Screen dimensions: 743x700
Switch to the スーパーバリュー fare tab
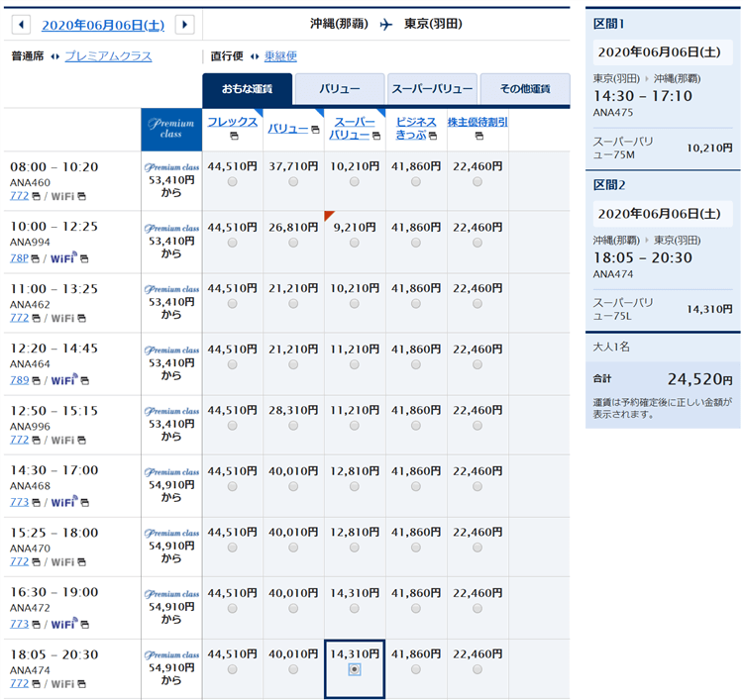point(431,89)
